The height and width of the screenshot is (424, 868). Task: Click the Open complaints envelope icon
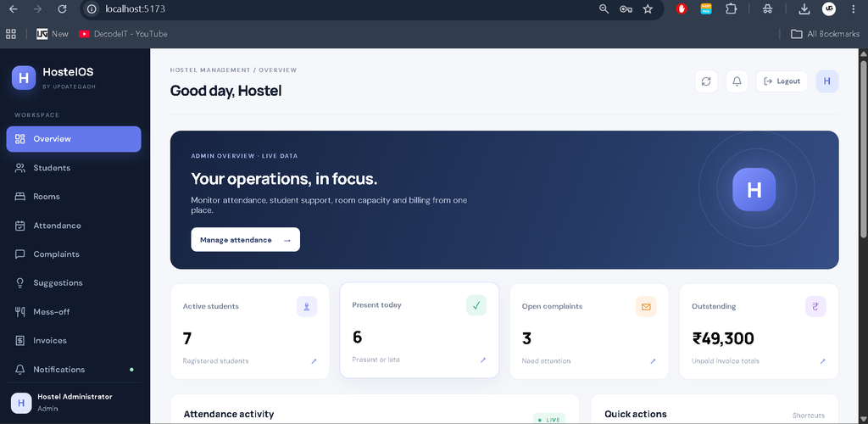tap(646, 306)
